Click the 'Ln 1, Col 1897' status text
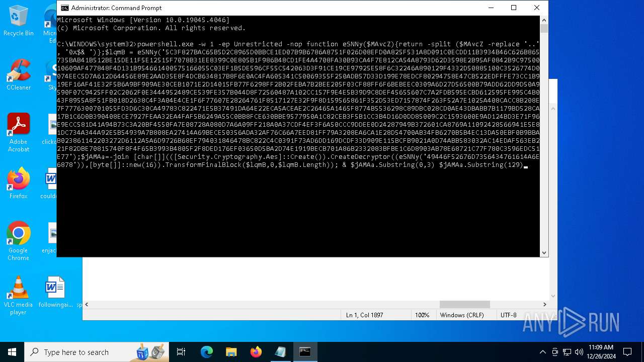Viewport: 644px width, 362px height. coord(365,315)
